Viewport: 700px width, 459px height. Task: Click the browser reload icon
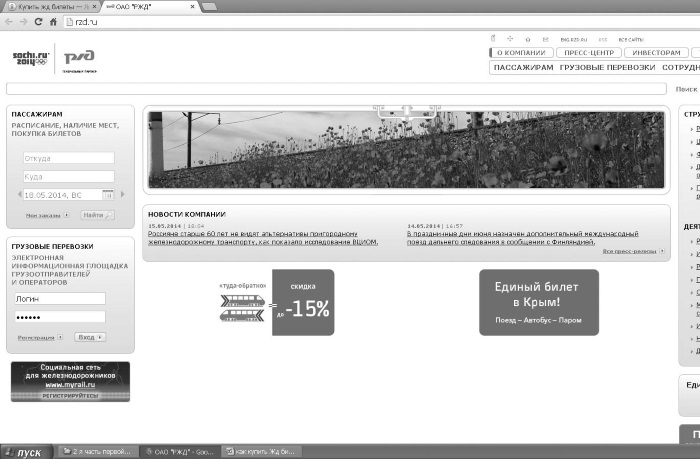click(38, 21)
